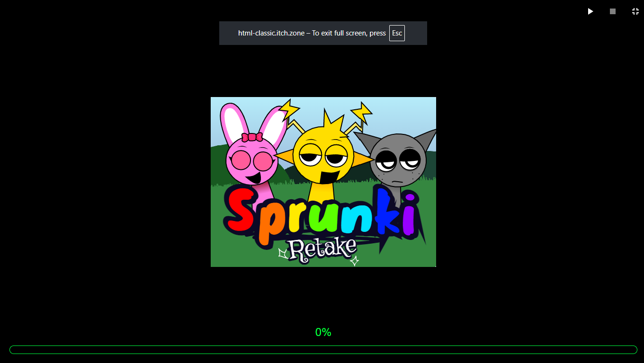Click the 0% loading percentage text
Screen dimensions: 644x363
point(323,332)
